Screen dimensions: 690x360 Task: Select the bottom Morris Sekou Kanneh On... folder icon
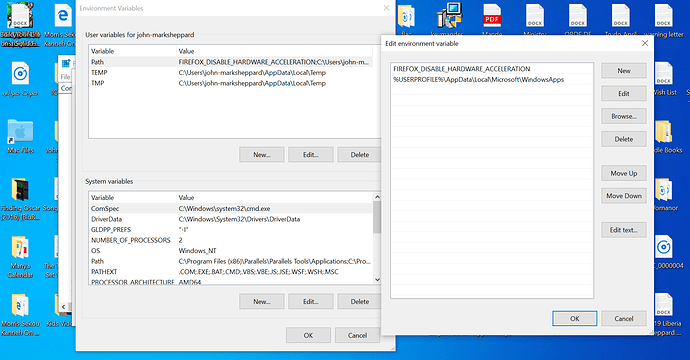[x=20, y=305]
